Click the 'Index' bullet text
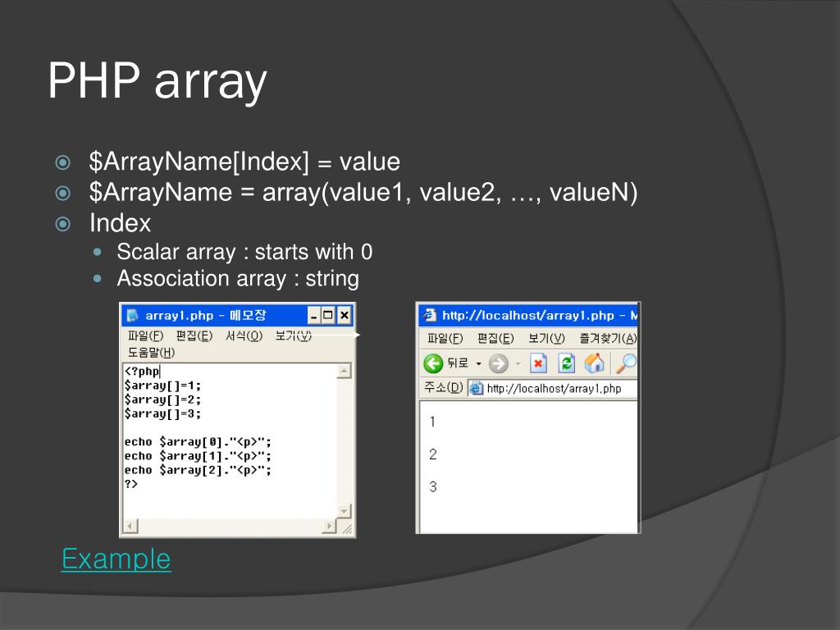Screen dimensions: 840x630 pos(120,223)
